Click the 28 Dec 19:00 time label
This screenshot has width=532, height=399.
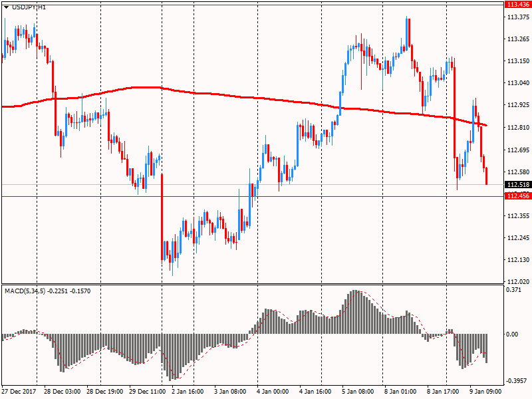[x=105, y=391]
